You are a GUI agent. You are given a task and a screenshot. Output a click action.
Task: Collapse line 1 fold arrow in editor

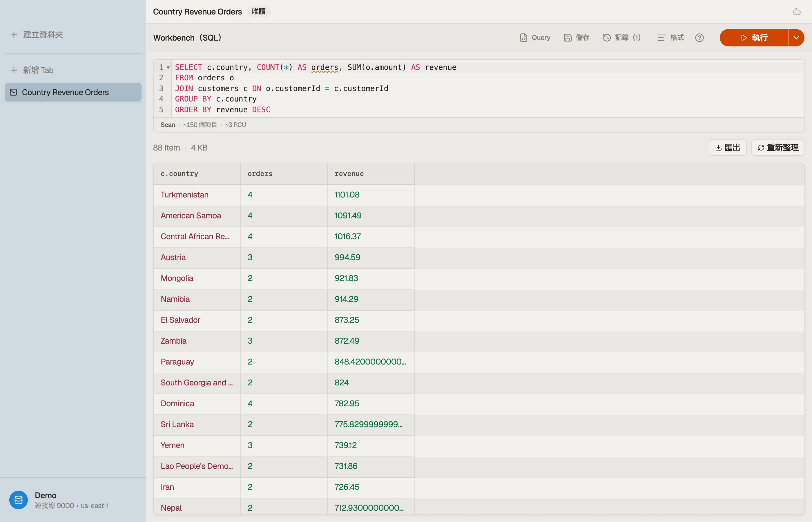tap(168, 68)
